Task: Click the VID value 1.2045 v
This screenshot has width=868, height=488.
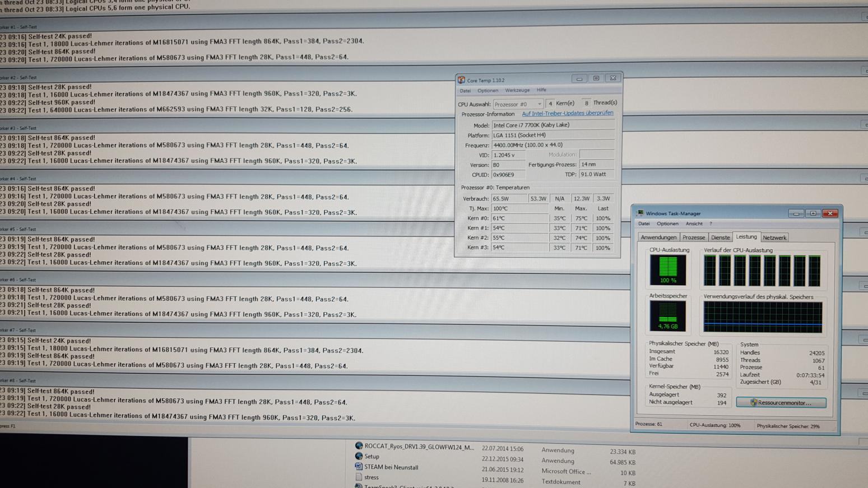Action: pos(508,155)
